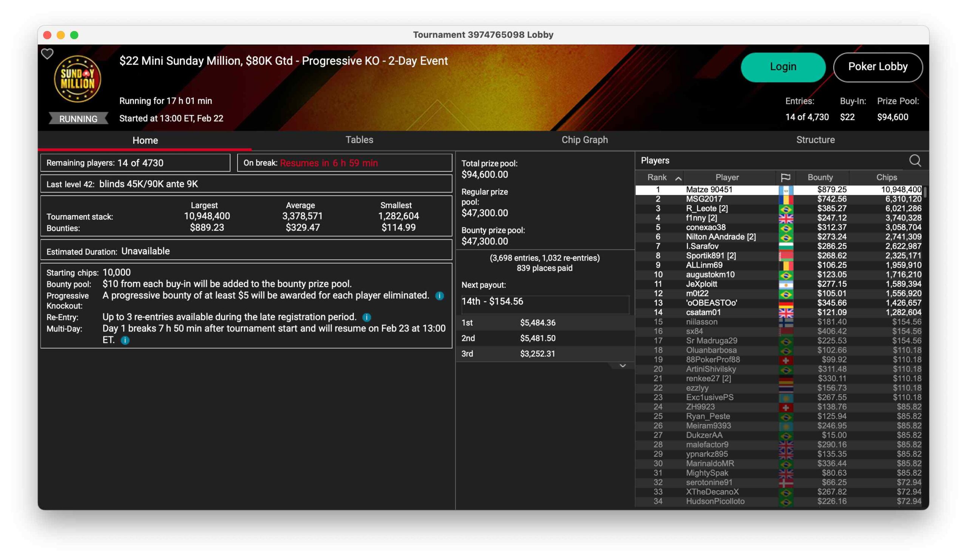Toggle the Rank column sort arrow
This screenshot has height=560, width=967.
tap(678, 178)
